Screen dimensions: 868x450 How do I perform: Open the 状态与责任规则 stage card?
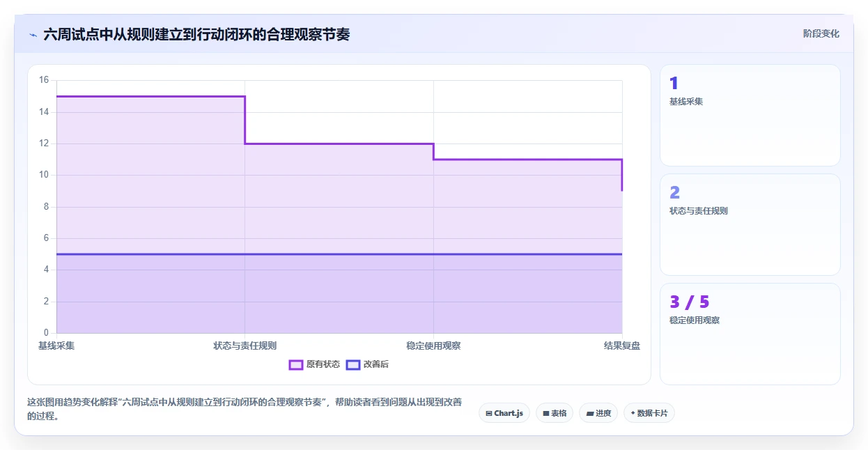[x=750, y=224]
